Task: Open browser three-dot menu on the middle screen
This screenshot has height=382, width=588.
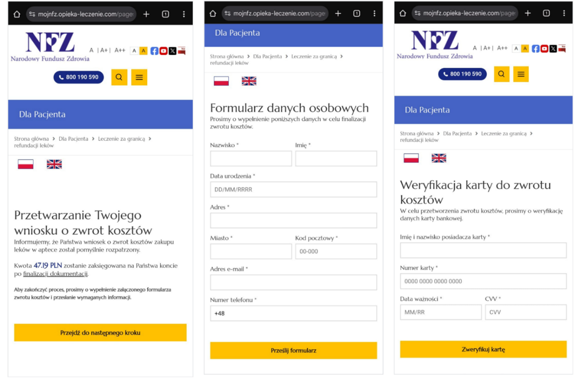Action: (x=374, y=13)
